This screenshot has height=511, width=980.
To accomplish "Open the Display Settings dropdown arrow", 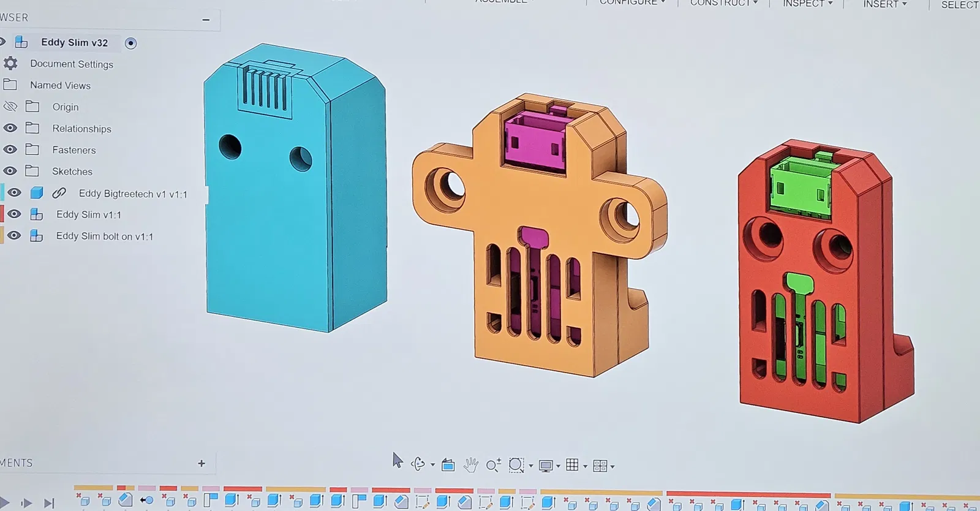I will 558,466.
